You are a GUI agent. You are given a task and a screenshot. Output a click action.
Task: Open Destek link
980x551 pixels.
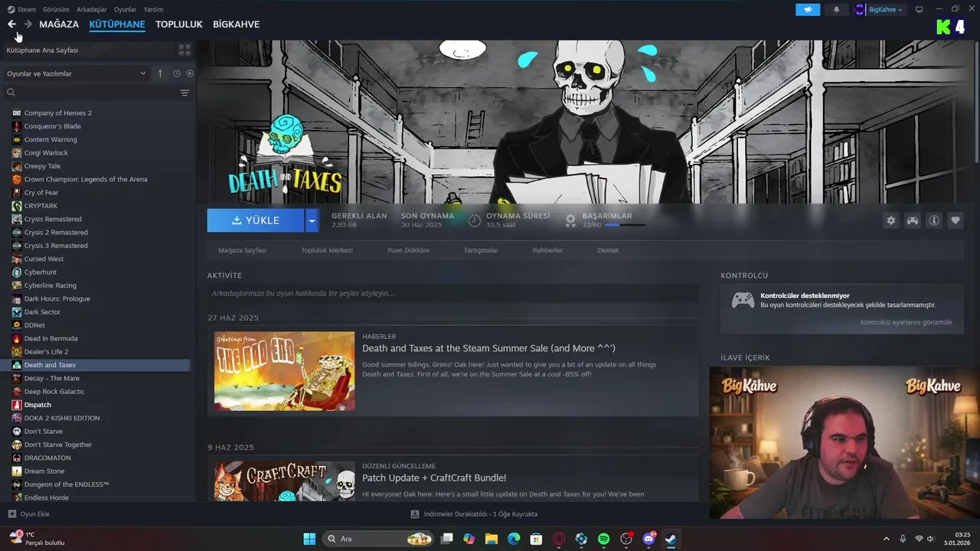(x=608, y=250)
